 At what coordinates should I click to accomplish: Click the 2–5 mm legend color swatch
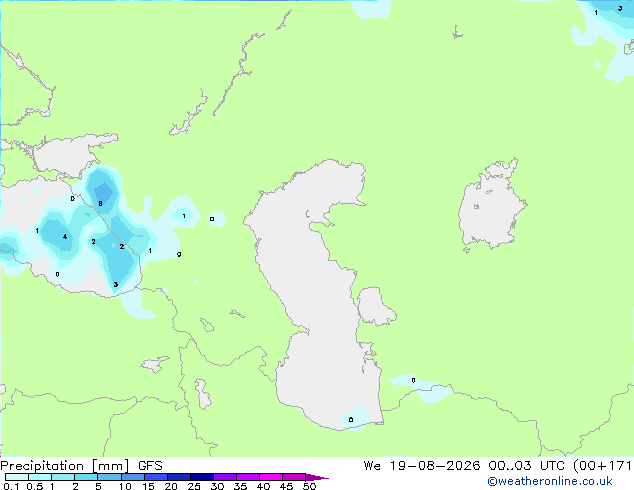click(x=86, y=477)
